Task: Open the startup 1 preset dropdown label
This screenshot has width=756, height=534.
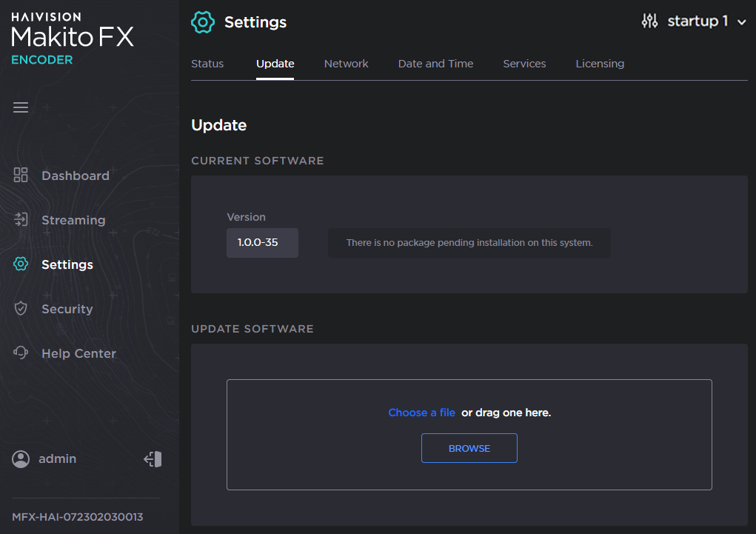Action: [x=698, y=21]
